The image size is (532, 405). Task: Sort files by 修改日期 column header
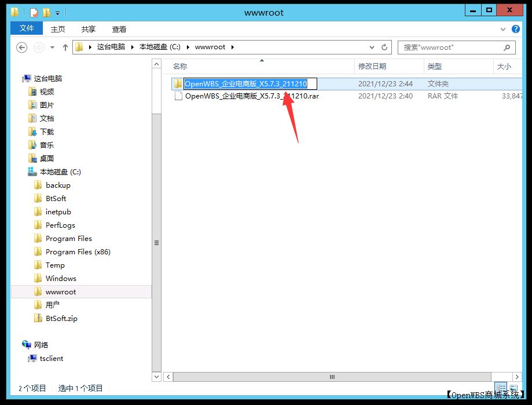coord(372,67)
